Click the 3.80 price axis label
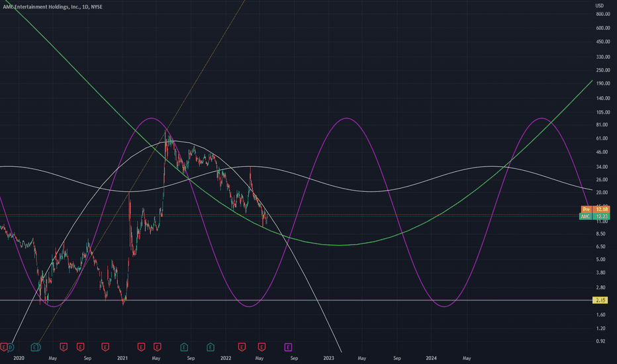This screenshot has width=617, height=364. (x=601, y=273)
